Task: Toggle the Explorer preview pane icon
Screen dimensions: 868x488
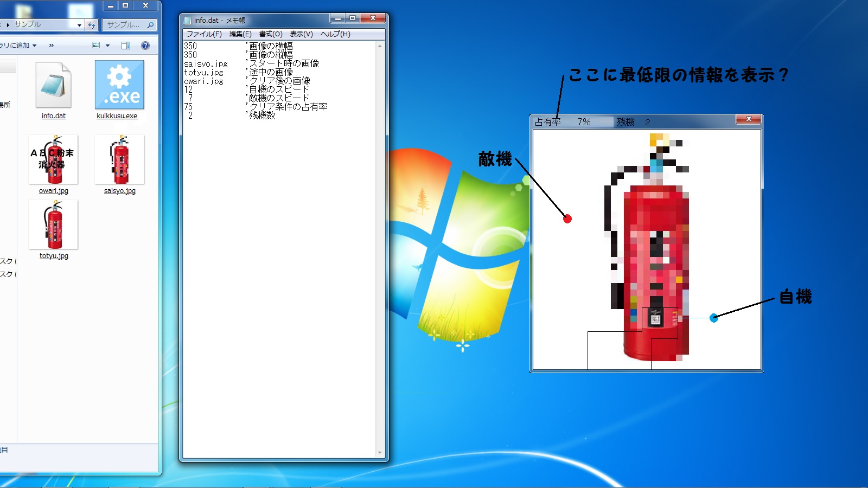Action: click(x=126, y=46)
